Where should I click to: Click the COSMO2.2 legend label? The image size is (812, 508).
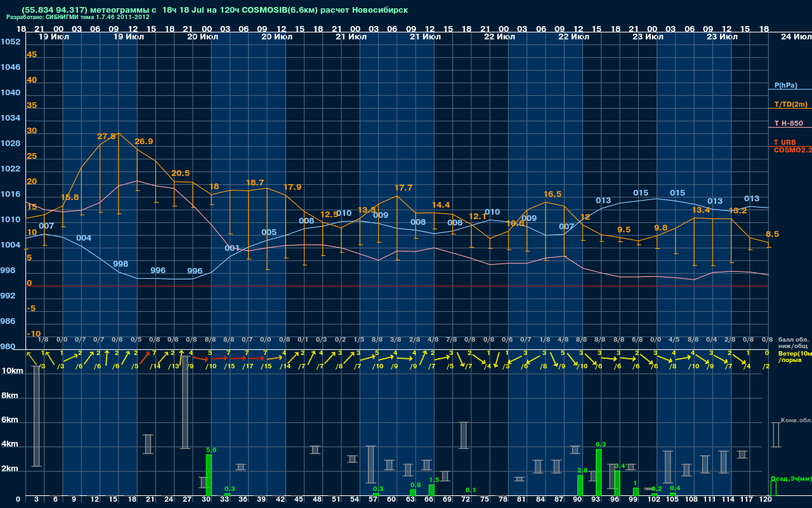coord(792,150)
